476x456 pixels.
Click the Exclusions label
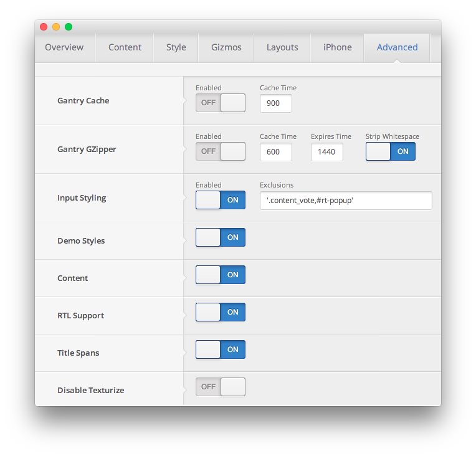[277, 185]
